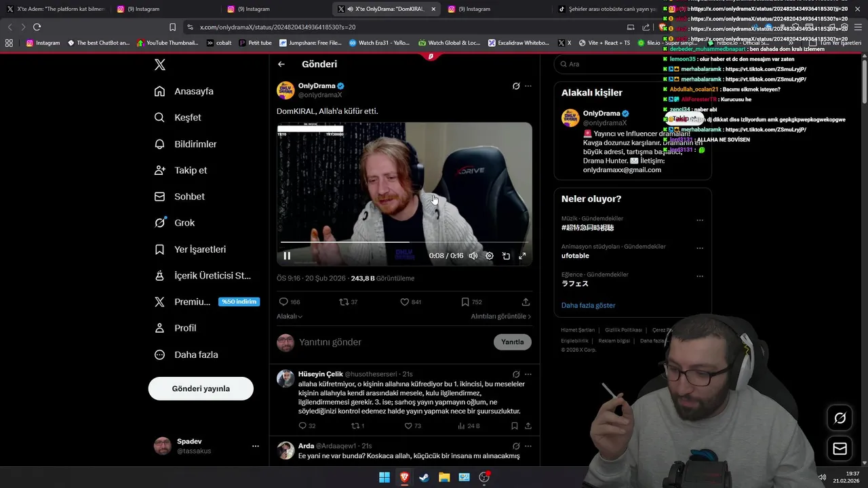868x488 pixels.
Task: Open more options on Arda's reply
Action: [x=528, y=446]
